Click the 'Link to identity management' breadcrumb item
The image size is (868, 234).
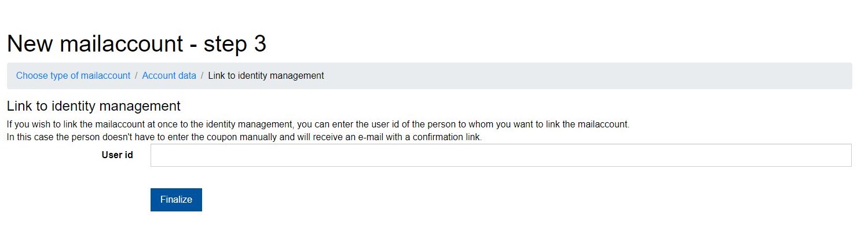[266, 76]
